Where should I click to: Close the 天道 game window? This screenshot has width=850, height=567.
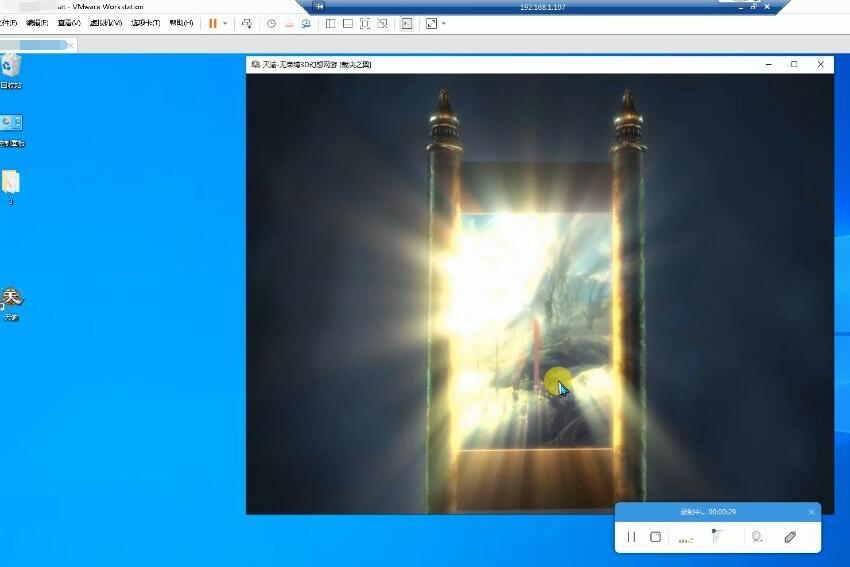click(821, 65)
